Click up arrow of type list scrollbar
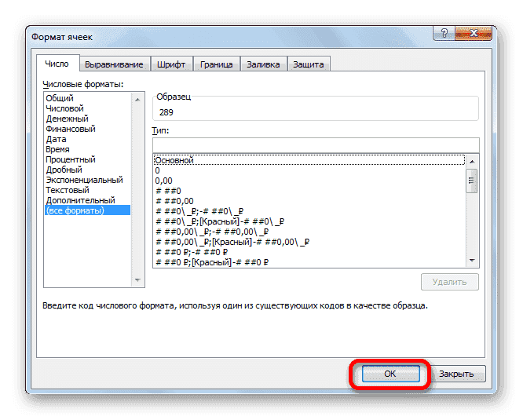Viewport: 523px width, 420px height. (x=472, y=162)
